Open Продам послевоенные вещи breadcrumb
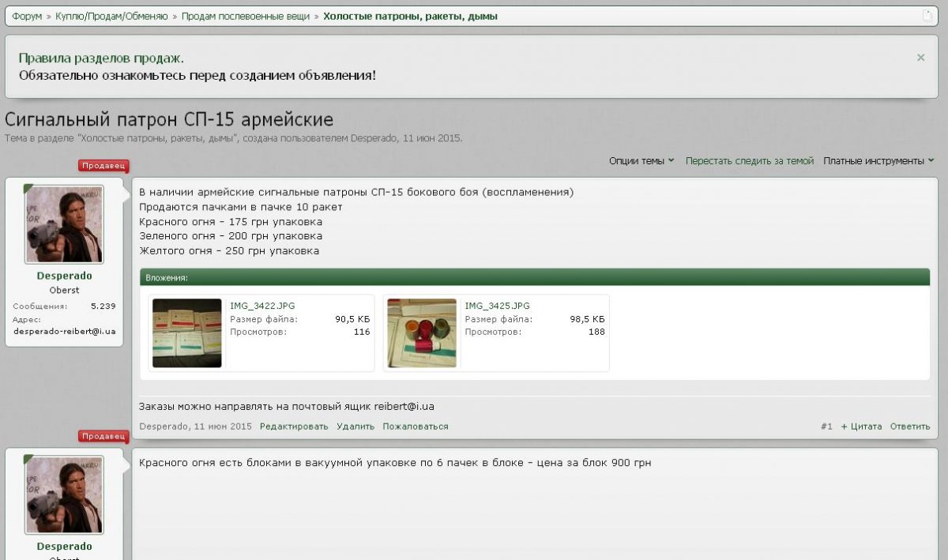 246,16
